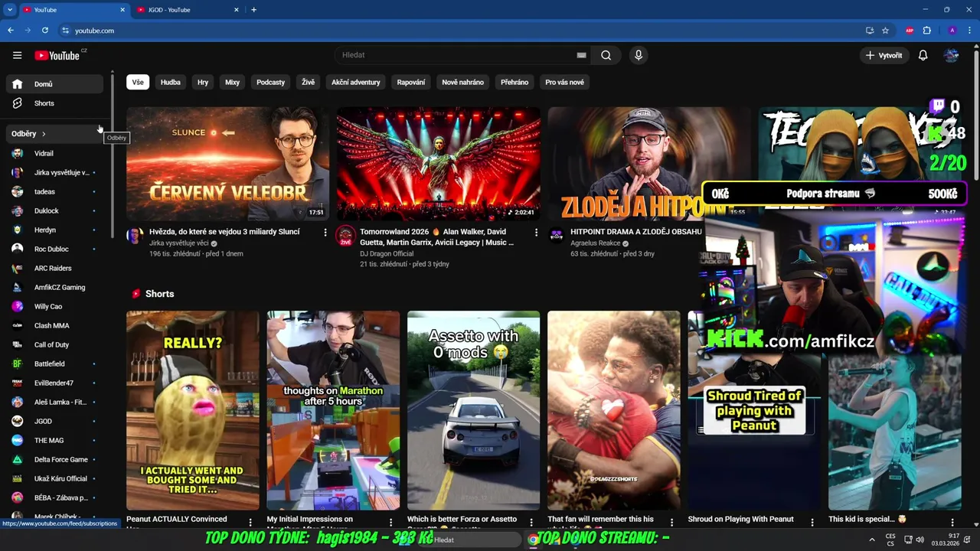
Task: Click the Willy Cao channel avatar
Action: click(x=17, y=306)
